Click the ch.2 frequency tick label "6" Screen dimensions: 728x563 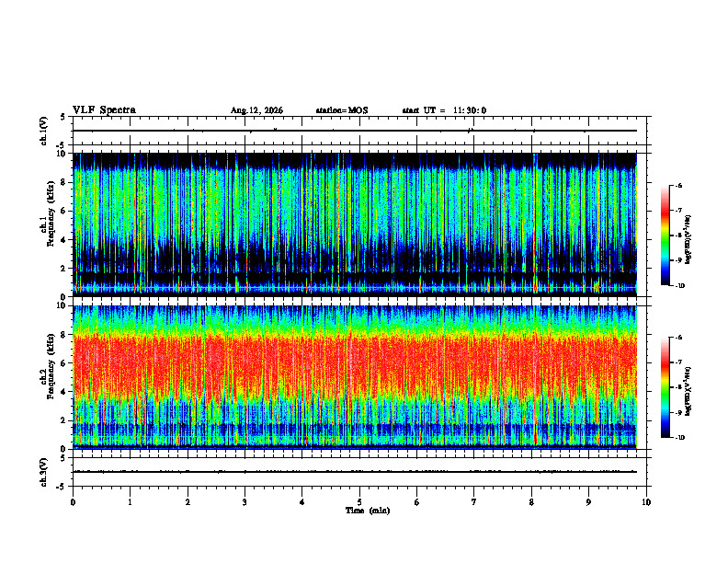click(x=64, y=363)
